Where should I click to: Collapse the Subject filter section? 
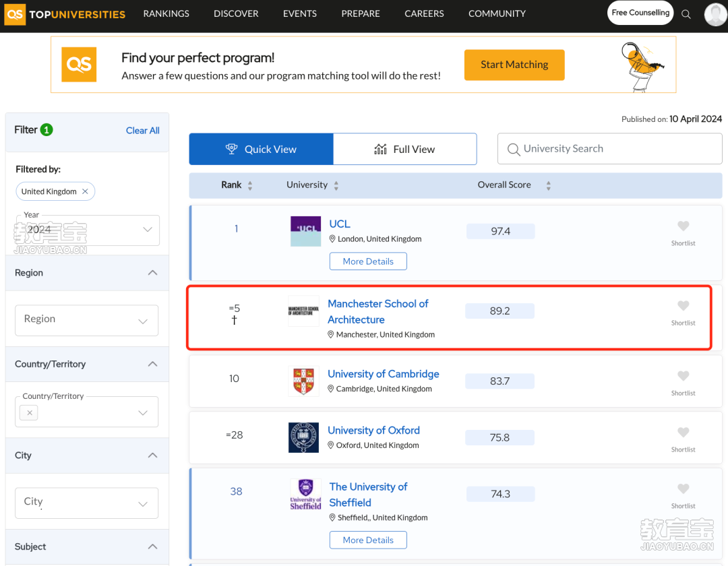[x=152, y=546]
